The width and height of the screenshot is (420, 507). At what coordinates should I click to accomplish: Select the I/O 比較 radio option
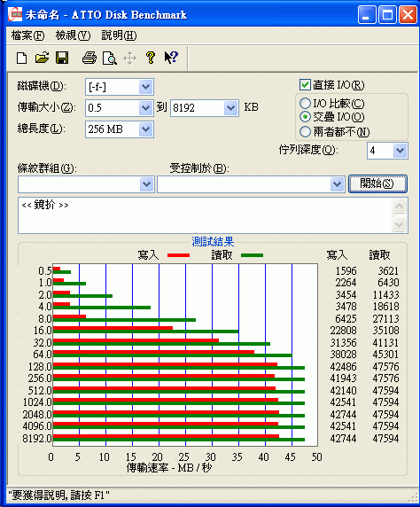305,104
